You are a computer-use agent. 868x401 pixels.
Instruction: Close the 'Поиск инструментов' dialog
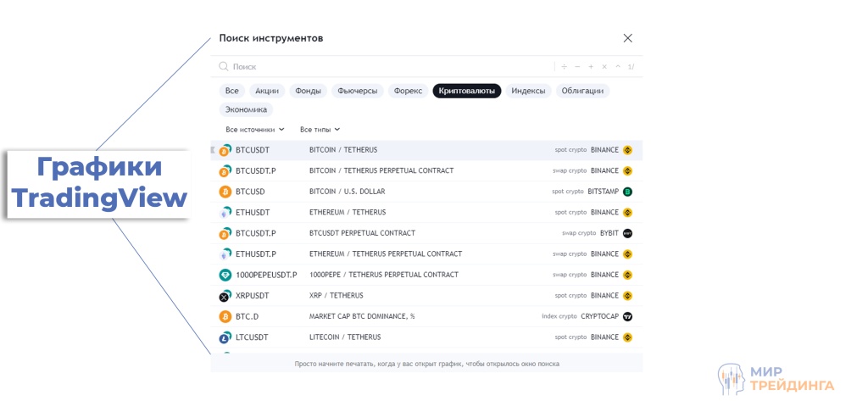pos(628,38)
